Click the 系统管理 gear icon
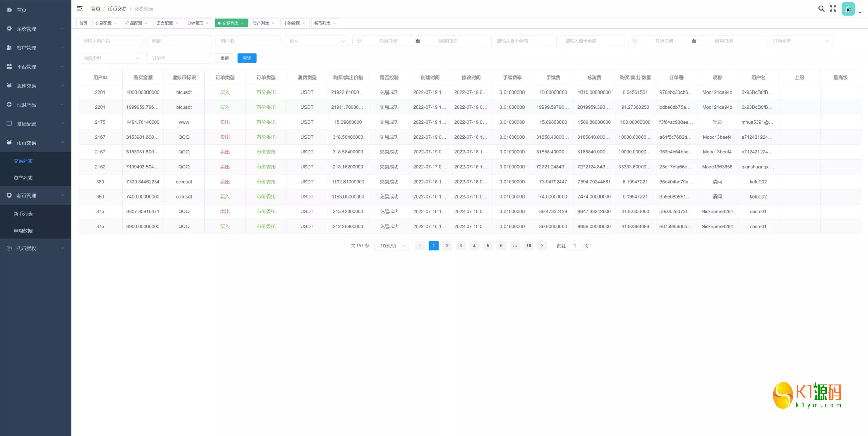Image resolution: width=868 pixels, height=436 pixels. click(x=9, y=29)
